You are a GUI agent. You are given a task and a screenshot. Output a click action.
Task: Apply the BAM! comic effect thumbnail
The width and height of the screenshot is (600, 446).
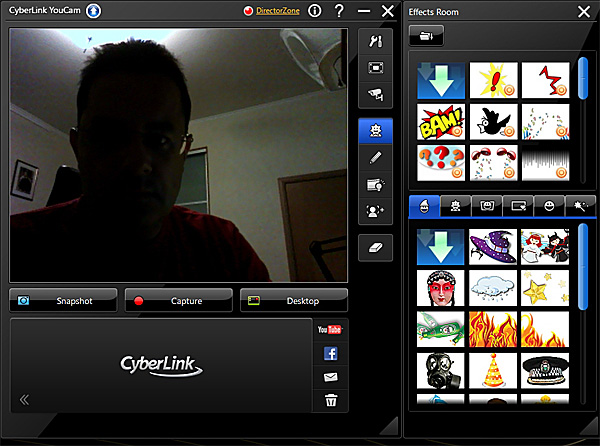[x=441, y=124]
